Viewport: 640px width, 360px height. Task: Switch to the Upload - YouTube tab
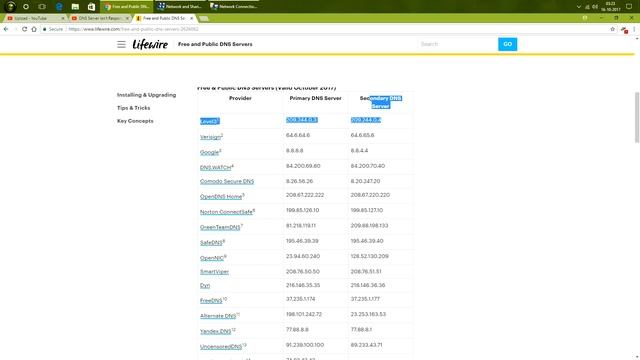[x=33, y=18]
